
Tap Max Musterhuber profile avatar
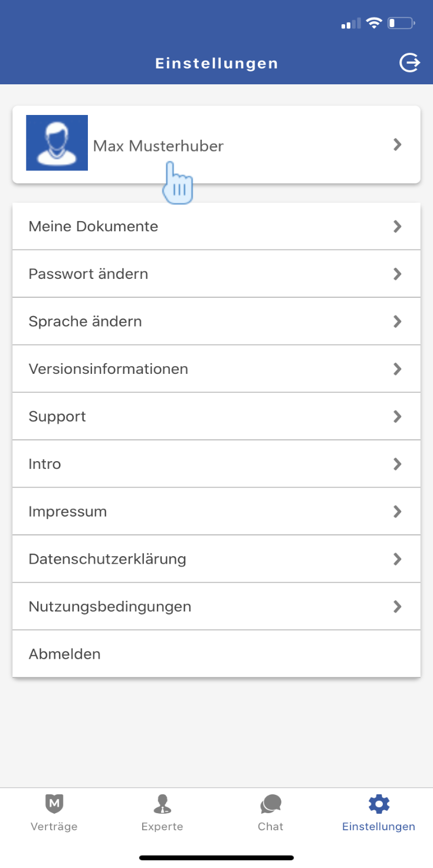pos(57,143)
